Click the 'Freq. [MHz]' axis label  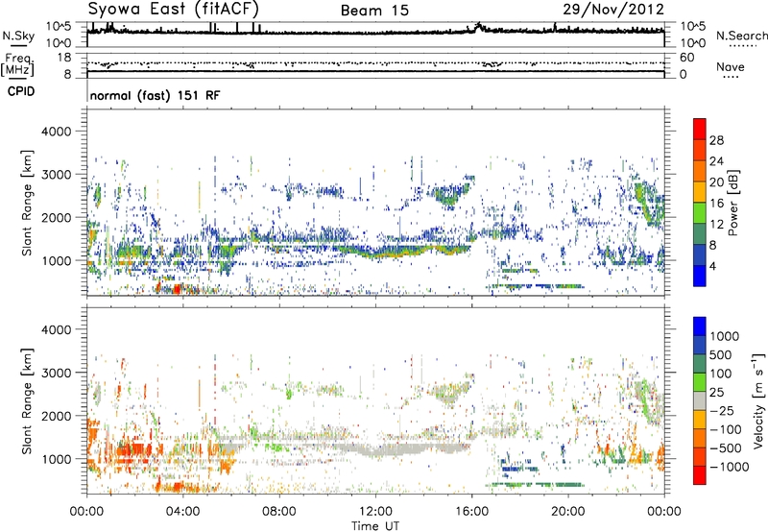tap(17, 65)
